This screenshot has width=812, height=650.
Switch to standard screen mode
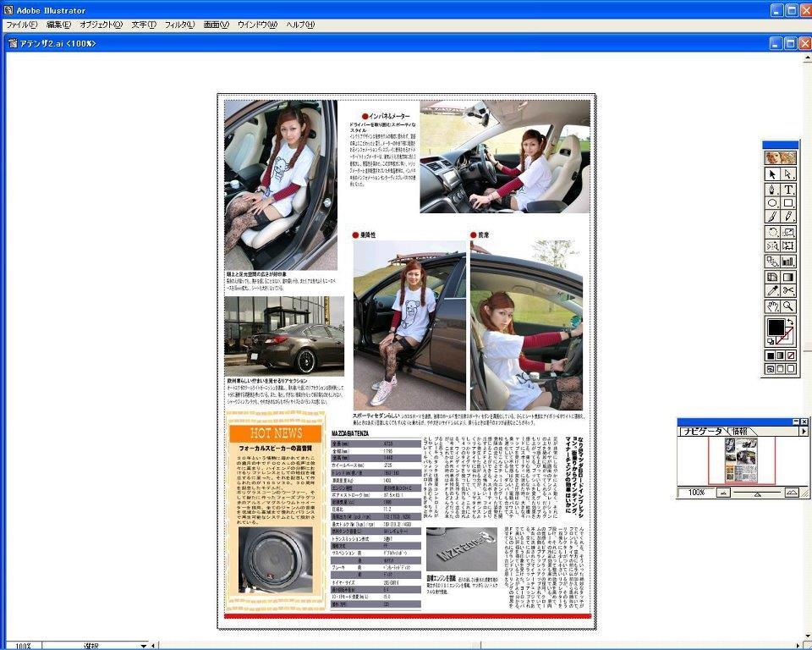771,369
